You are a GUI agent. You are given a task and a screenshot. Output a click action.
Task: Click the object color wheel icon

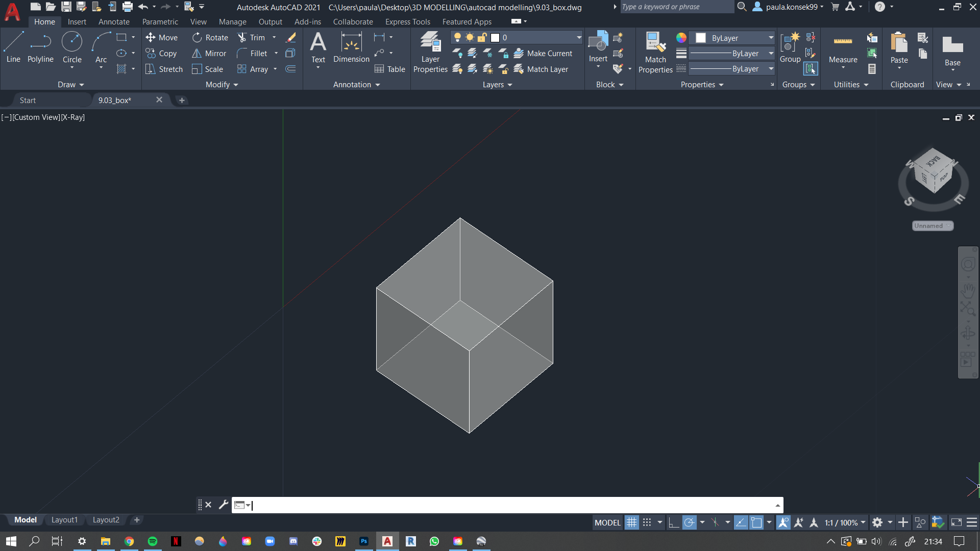click(x=681, y=38)
